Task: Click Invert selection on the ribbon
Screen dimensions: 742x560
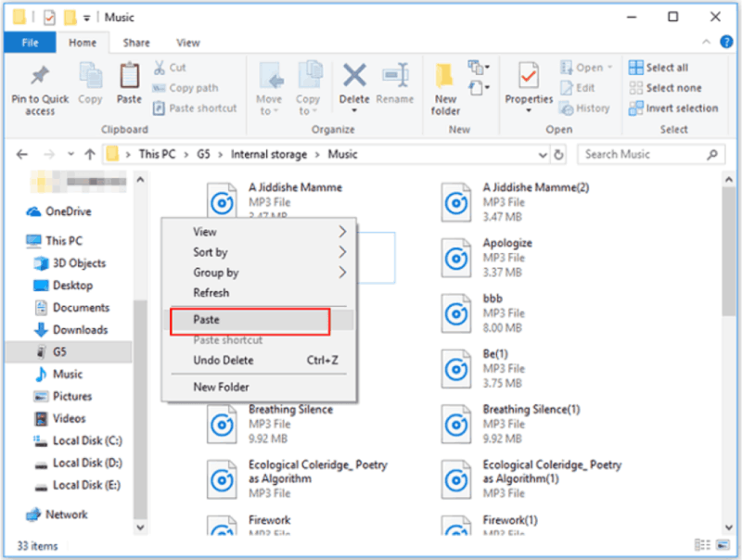Action: 672,108
